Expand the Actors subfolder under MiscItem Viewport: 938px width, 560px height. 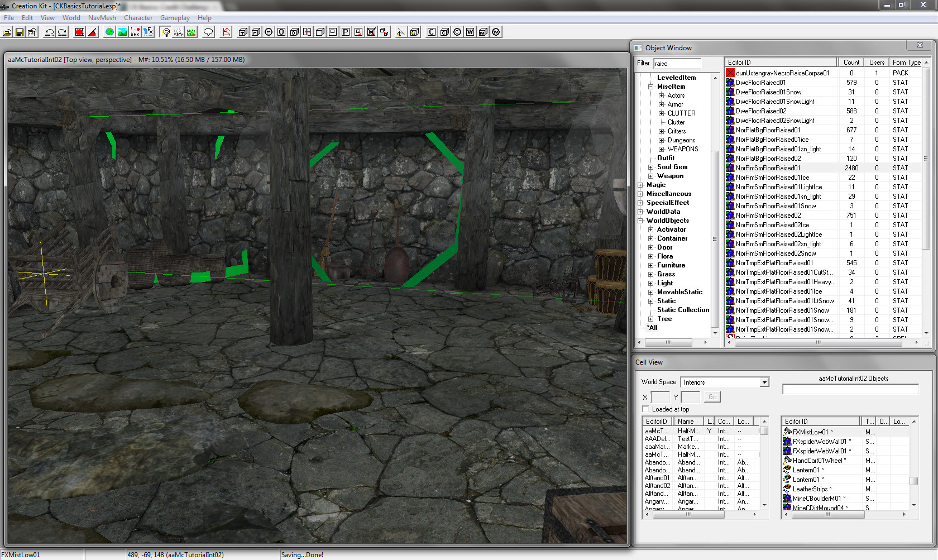pos(661,95)
